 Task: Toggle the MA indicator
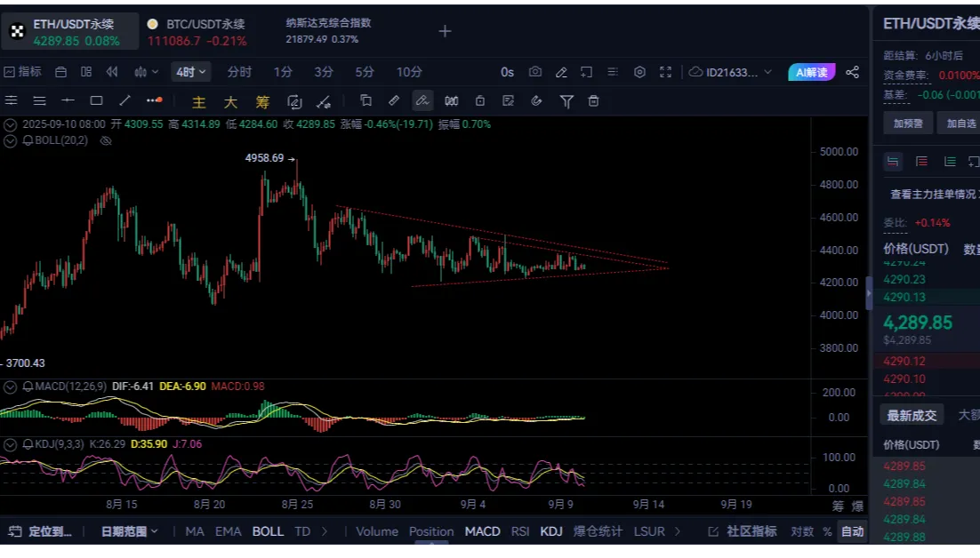195,531
